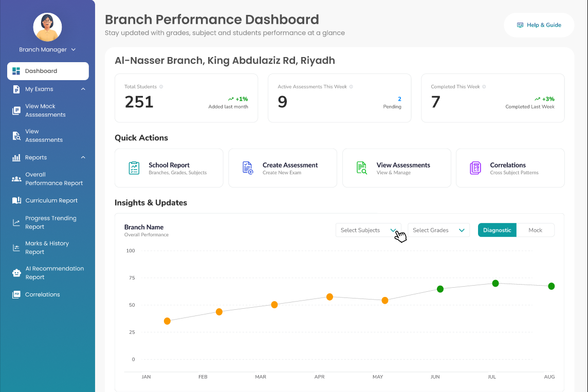The height and width of the screenshot is (392, 588).
Task: Open the Help & Guide button
Action: coord(539,25)
